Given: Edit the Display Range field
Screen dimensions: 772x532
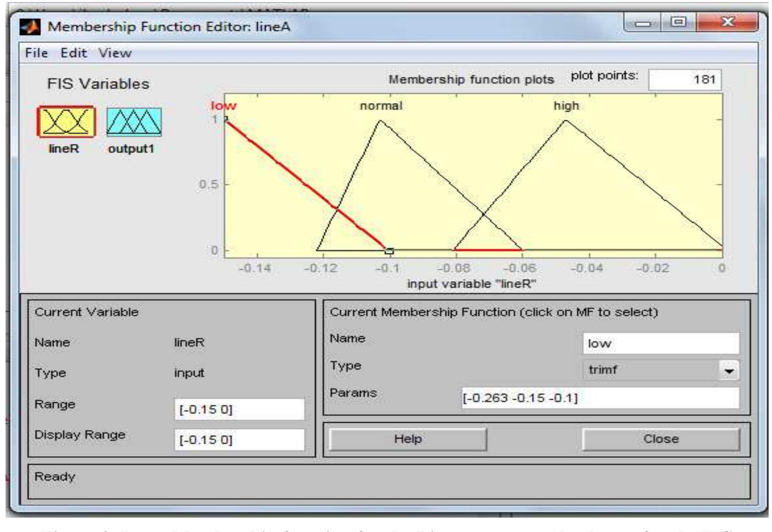Looking at the screenshot, I should [239, 440].
